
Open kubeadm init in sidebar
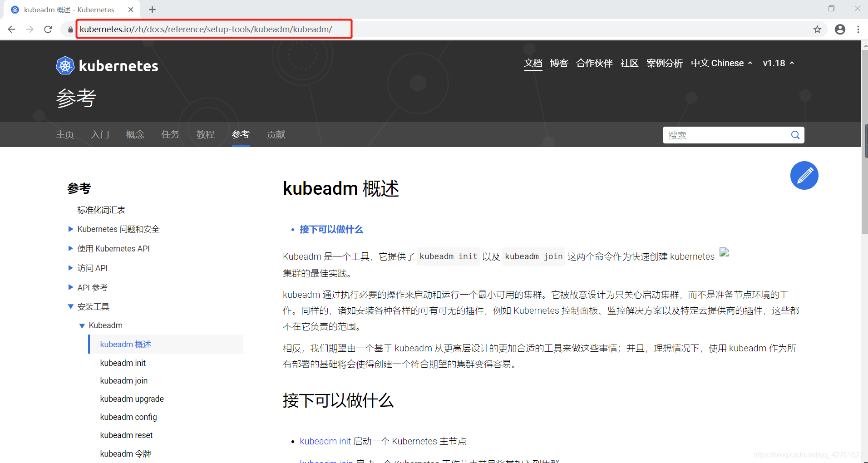pyautogui.click(x=123, y=363)
